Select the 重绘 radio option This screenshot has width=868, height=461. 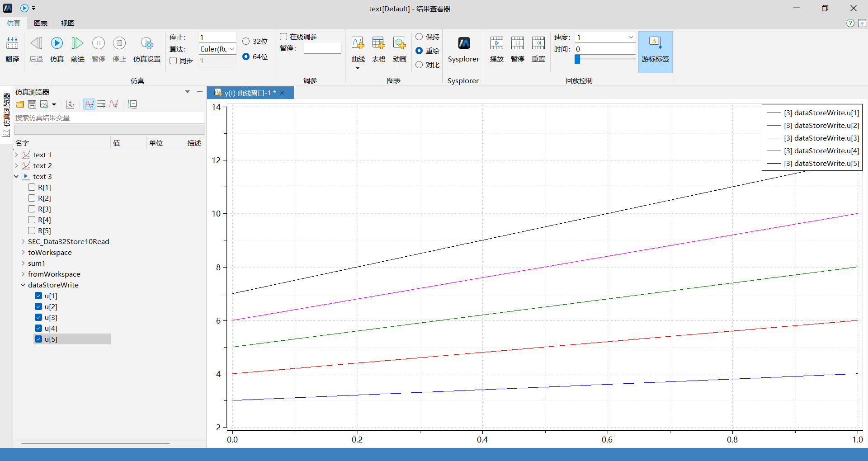(419, 51)
